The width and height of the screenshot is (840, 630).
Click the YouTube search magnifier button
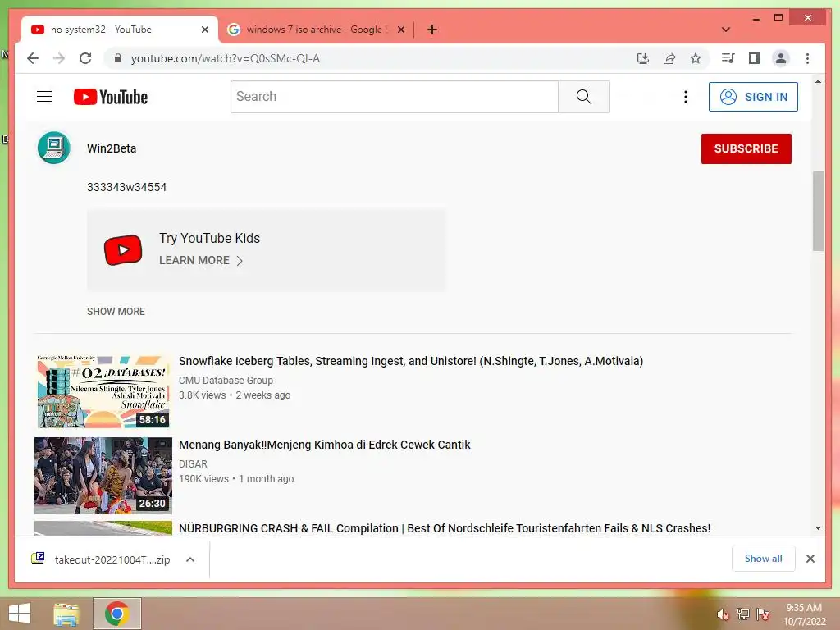click(584, 97)
